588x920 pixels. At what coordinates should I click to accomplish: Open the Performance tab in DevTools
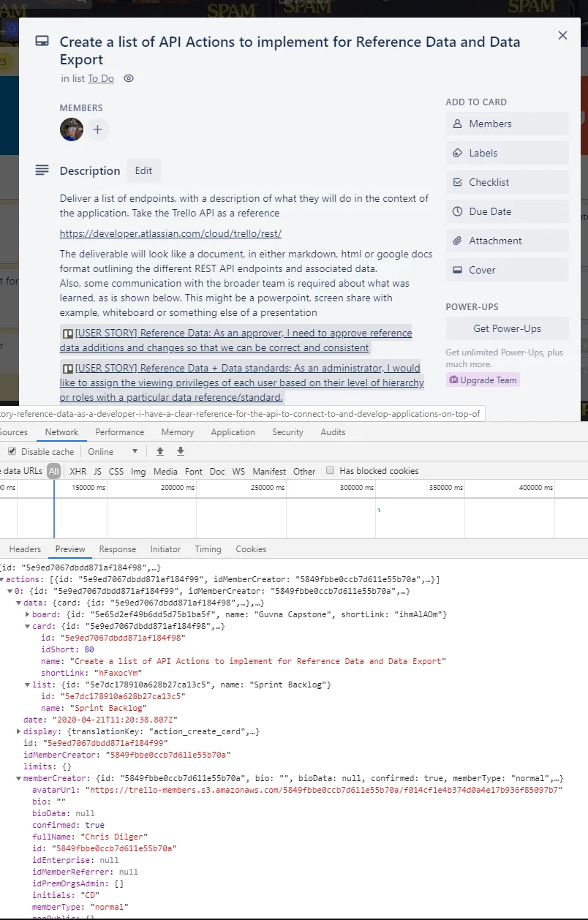tap(119, 432)
